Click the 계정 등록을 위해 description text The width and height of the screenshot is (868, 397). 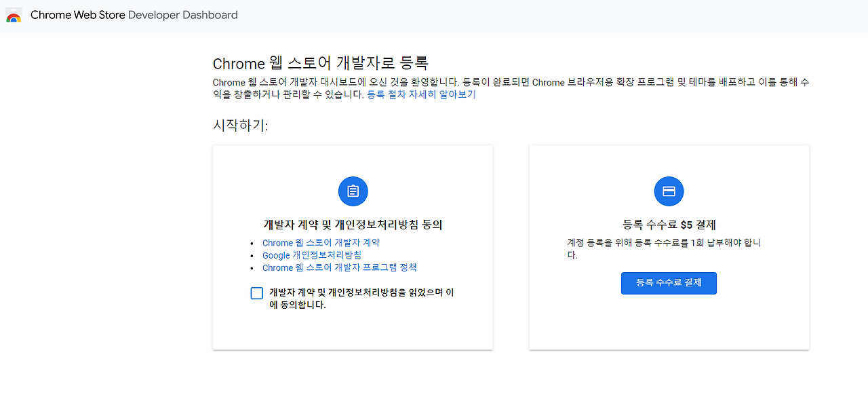(x=664, y=249)
